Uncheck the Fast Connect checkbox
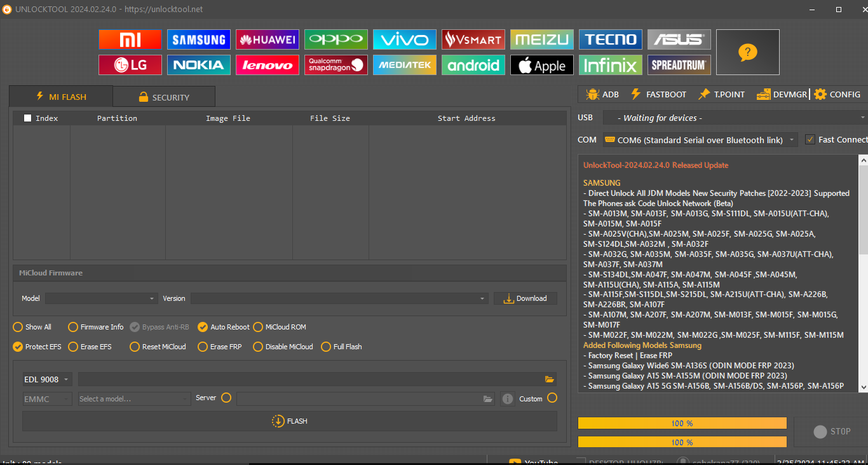Viewport: 868px width, 465px height. point(810,139)
